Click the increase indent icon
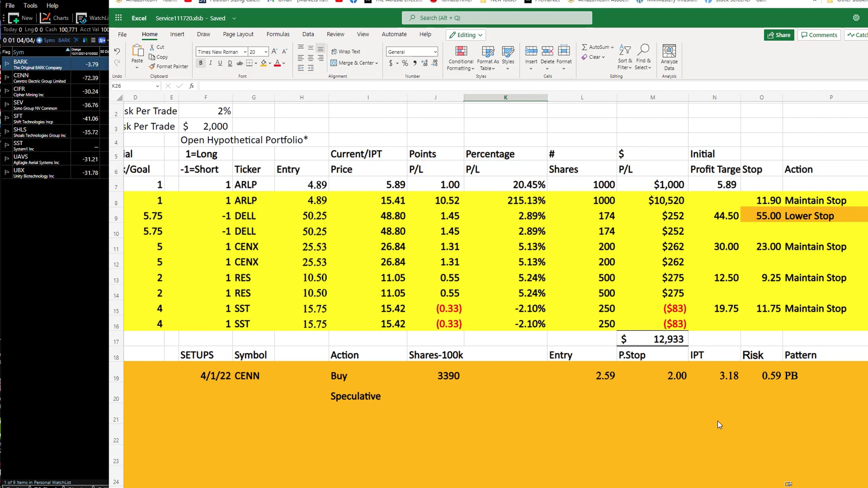 (311, 68)
